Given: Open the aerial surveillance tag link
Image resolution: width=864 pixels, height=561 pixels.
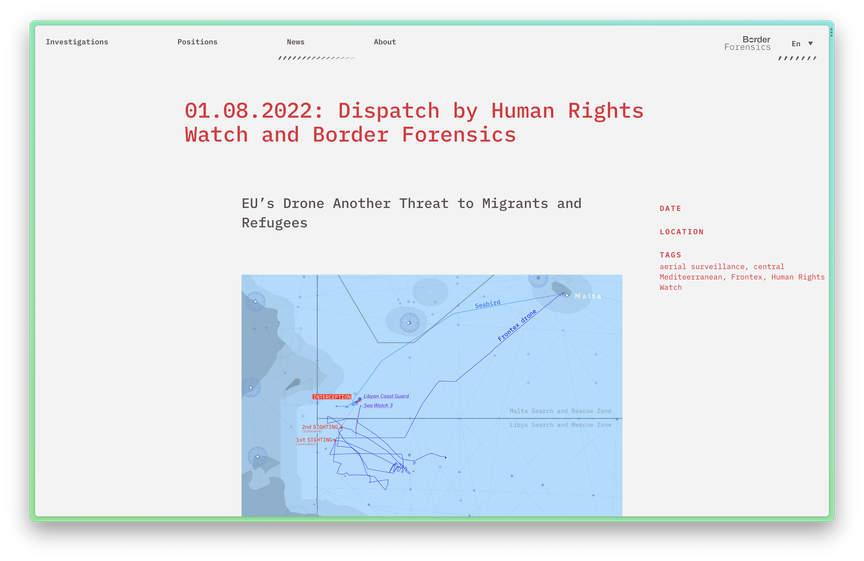Looking at the screenshot, I should tap(701, 267).
